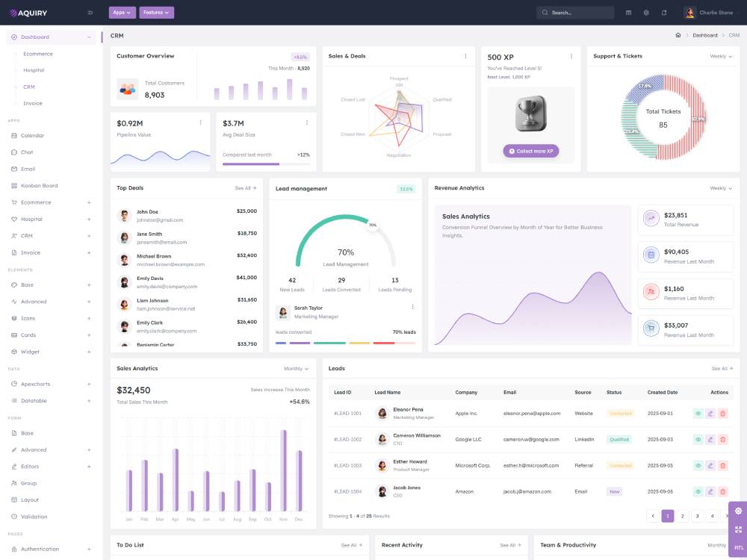Open the calendar icon in the top header
747x560 pixels.
(628, 13)
